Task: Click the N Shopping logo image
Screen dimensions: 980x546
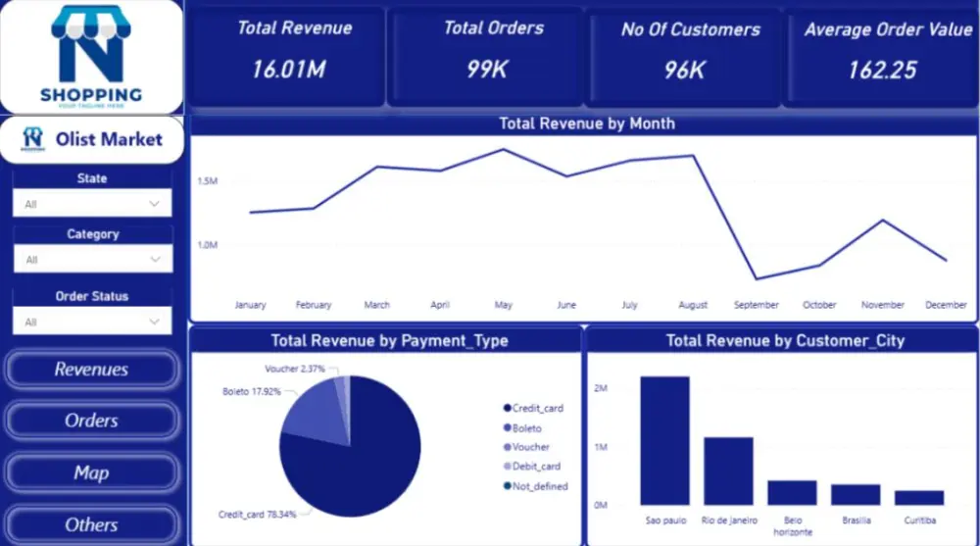Action: click(91, 57)
